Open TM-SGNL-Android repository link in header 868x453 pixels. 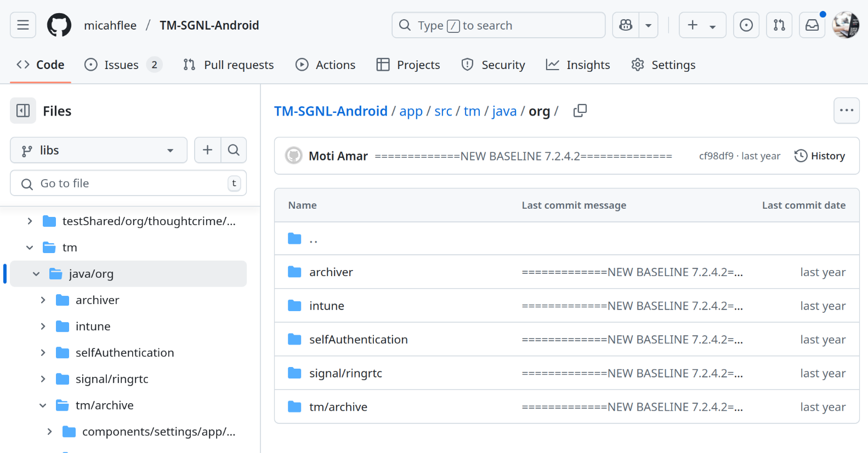[209, 25]
